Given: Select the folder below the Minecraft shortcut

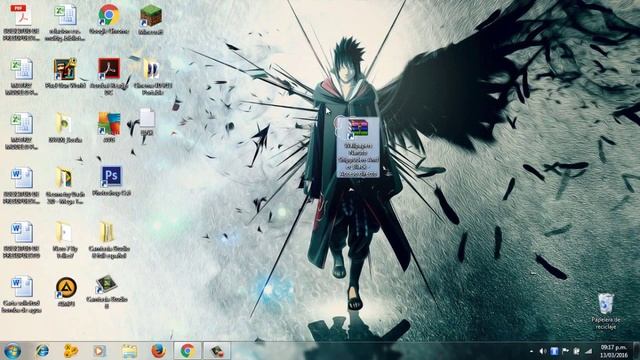Looking at the screenshot, I should [153, 76].
